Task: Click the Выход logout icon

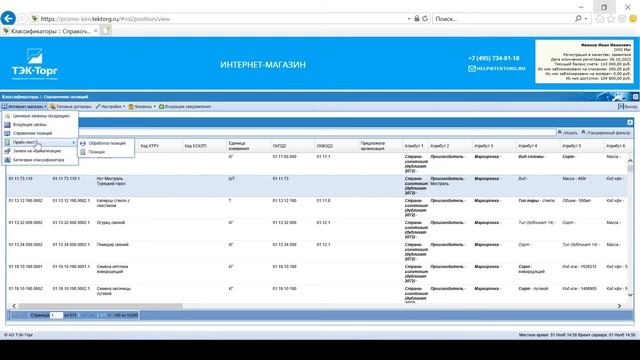Action: coord(621,107)
